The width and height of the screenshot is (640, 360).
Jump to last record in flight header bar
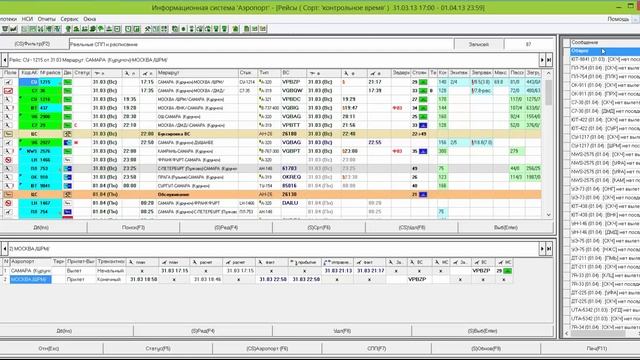coord(549,60)
